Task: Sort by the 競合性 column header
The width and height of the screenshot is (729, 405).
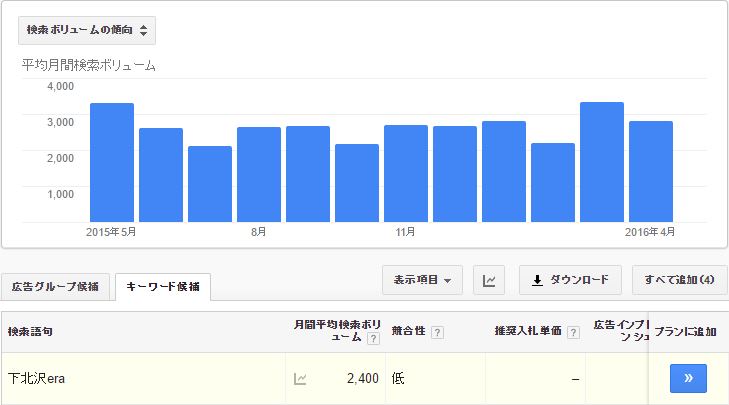Action: point(408,331)
